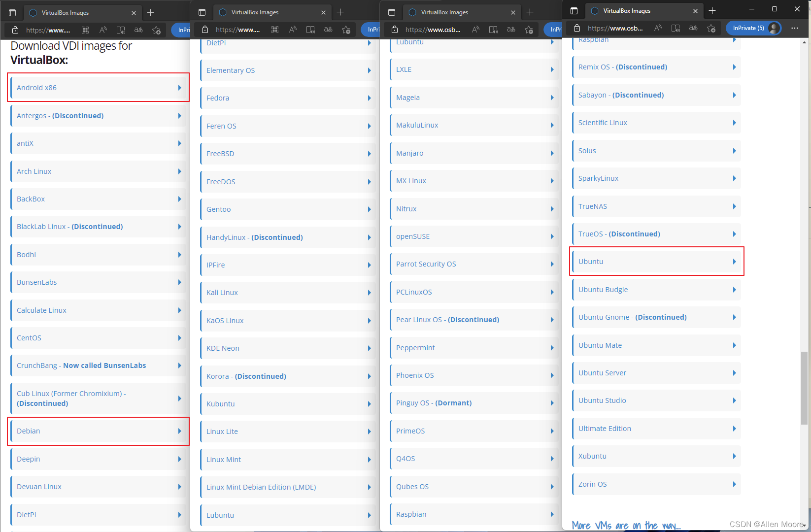
Task: Click site info lock icon in rightmost window
Action: click(577, 28)
